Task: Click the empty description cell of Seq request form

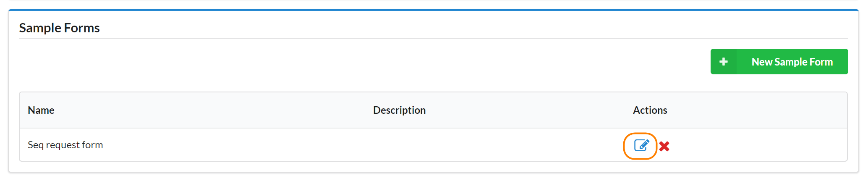Action: [x=399, y=145]
